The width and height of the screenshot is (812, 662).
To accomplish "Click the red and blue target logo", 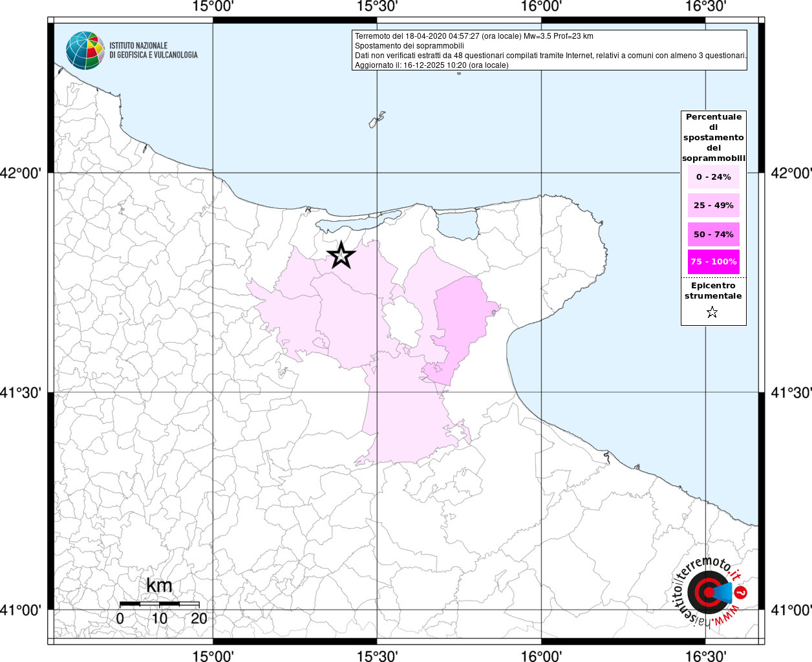I will click(709, 592).
